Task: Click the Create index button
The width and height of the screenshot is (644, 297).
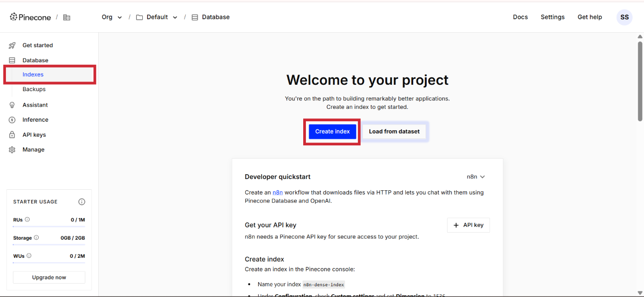Action: tap(332, 131)
